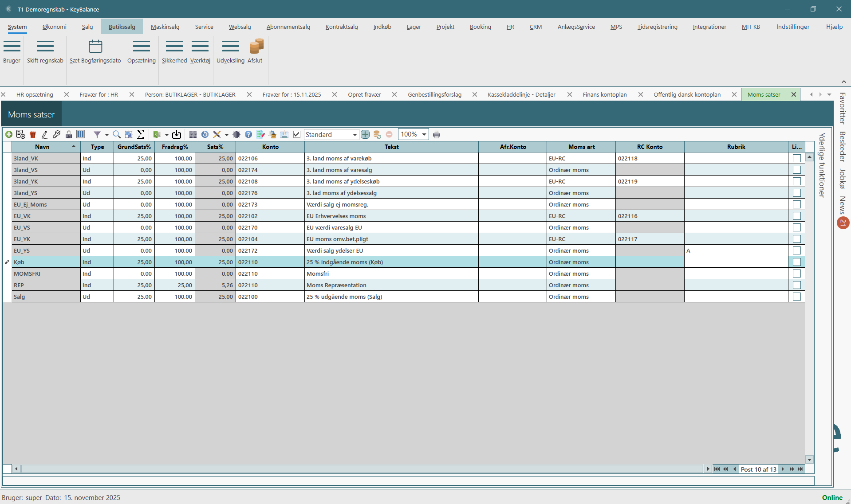Click the green add new record icon
This screenshot has height=504, width=851.
(x=9, y=134)
